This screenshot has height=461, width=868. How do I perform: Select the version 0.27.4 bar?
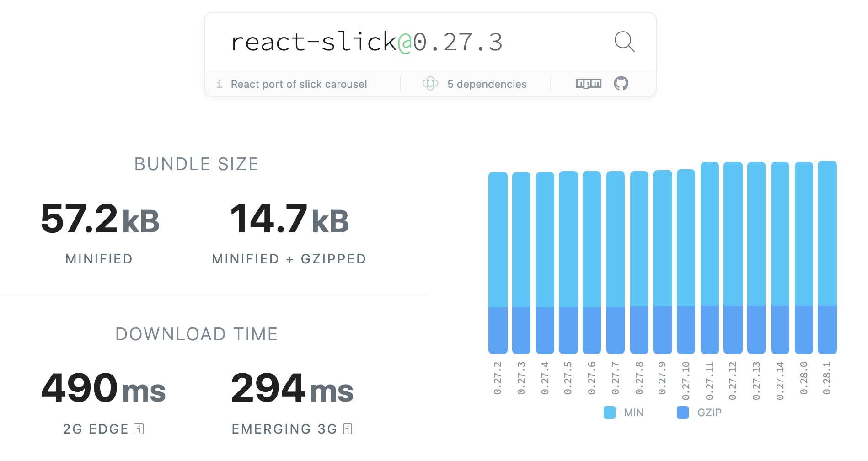pos(545,263)
